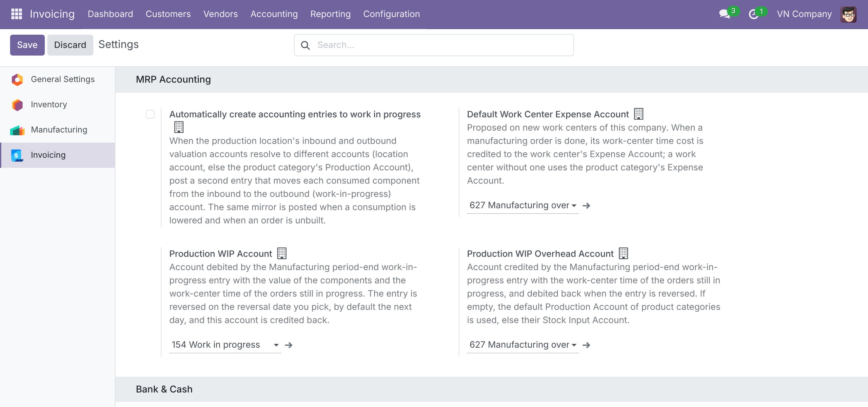Image resolution: width=868 pixels, height=407 pixels.
Task: Open the Reporting menu
Action: click(331, 14)
